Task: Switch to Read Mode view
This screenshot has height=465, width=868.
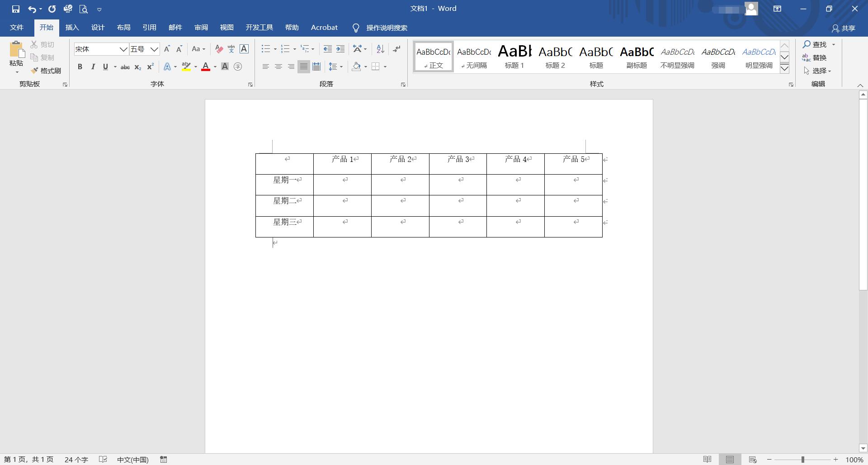Action: [708, 460]
